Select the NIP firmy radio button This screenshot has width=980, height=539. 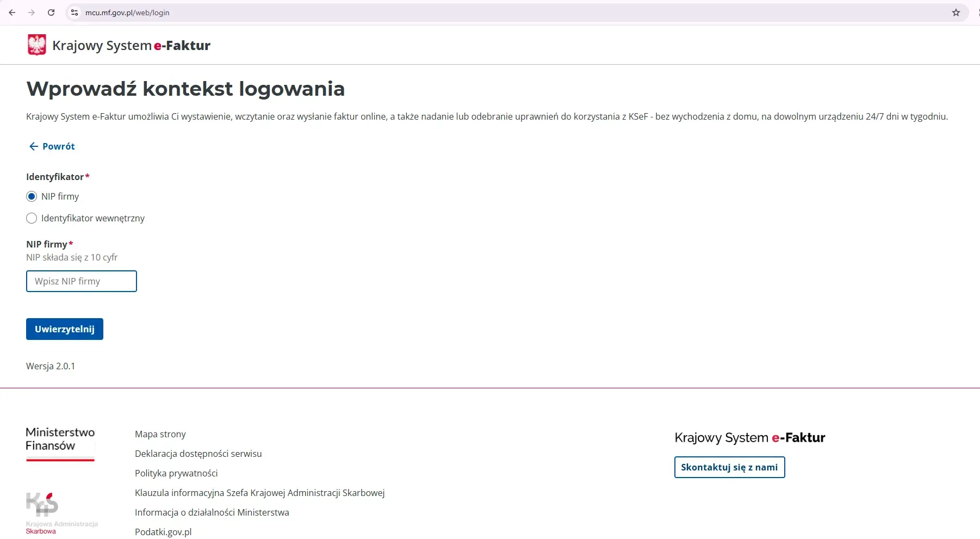[x=32, y=196]
